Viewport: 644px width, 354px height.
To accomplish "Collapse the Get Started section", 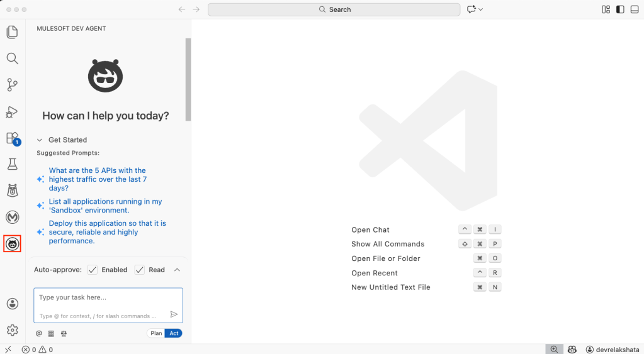I will click(x=40, y=140).
